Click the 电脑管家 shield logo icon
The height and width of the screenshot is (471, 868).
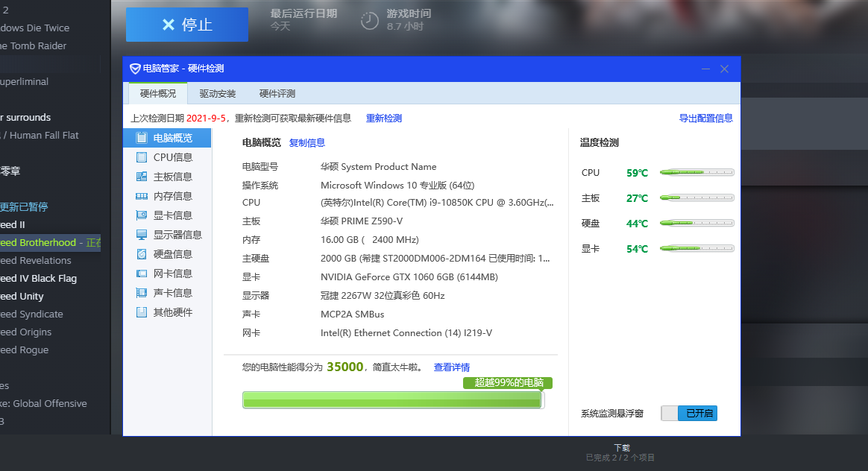(x=135, y=69)
